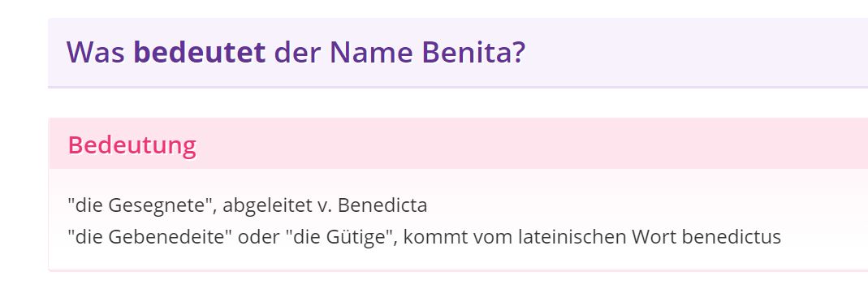This screenshot has height=302, width=868.
Task: Click the quoted phrase 'die Gesegnete'
Action: 141,205
